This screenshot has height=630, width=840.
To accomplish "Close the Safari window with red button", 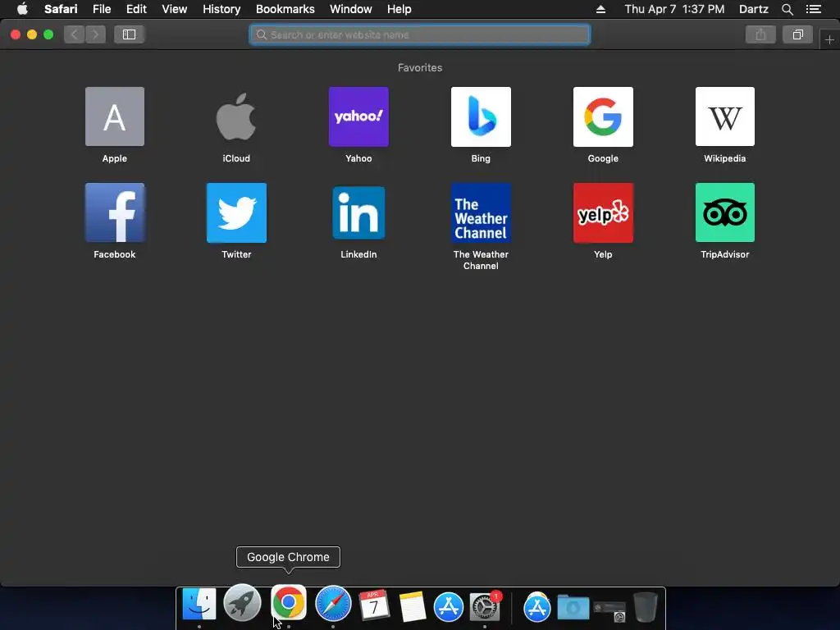I will pos(16,34).
